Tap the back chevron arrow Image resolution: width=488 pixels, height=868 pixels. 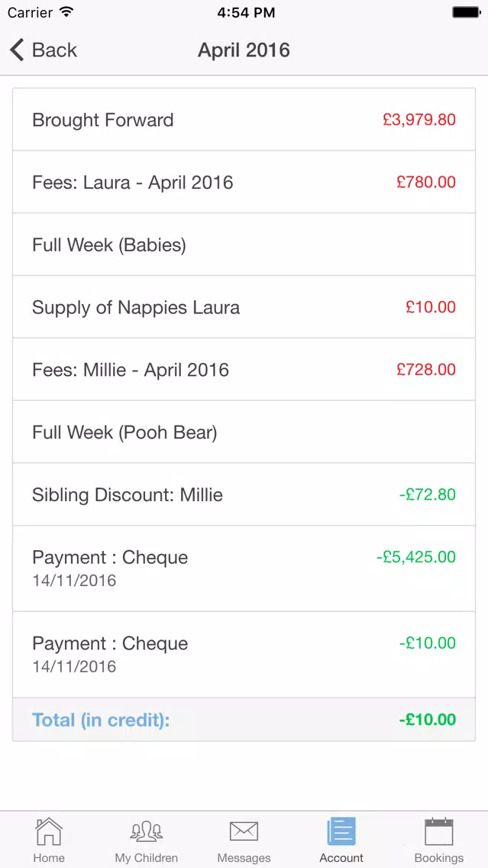click(x=17, y=50)
